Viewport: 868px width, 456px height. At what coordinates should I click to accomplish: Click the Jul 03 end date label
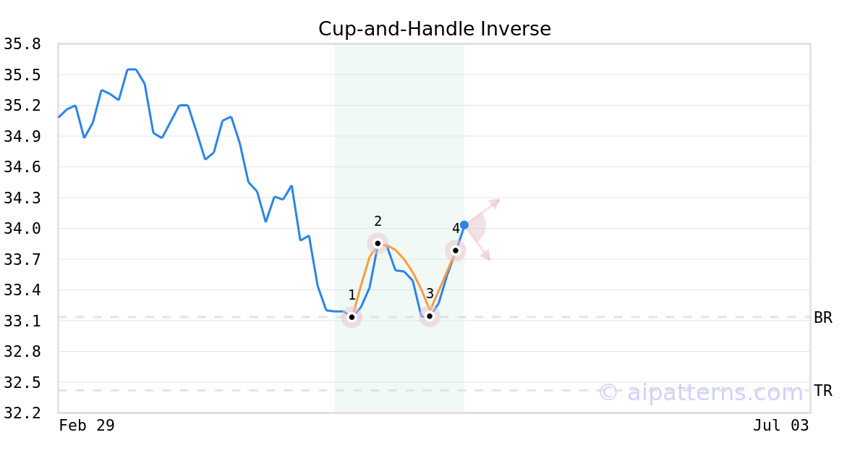point(780,426)
